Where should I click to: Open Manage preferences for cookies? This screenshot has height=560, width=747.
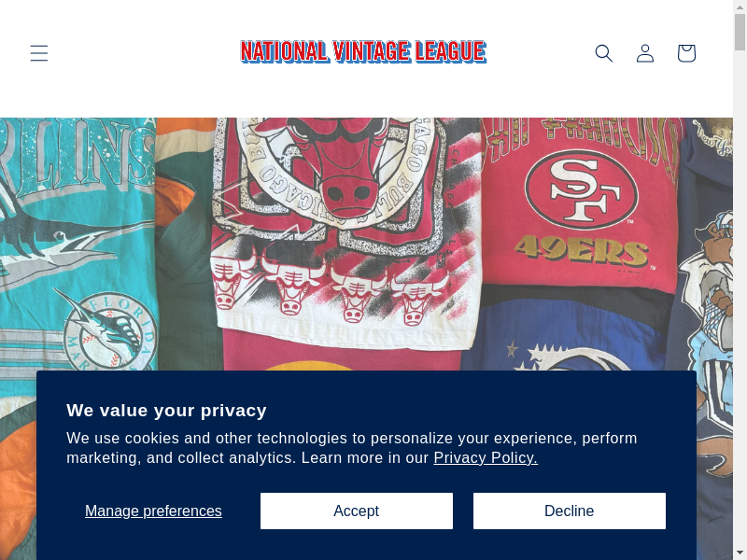point(153,511)
